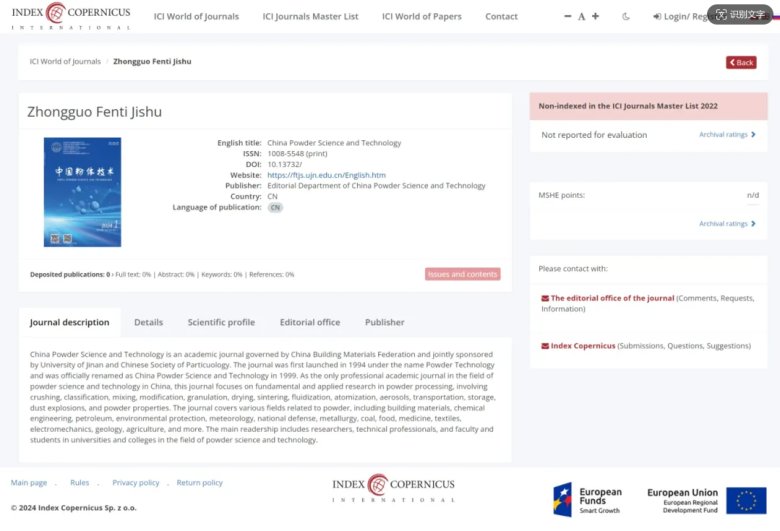Click the text recognition overlay button
Image resolution: width=780 pixels, height=531 pixels.
(740, 15)
